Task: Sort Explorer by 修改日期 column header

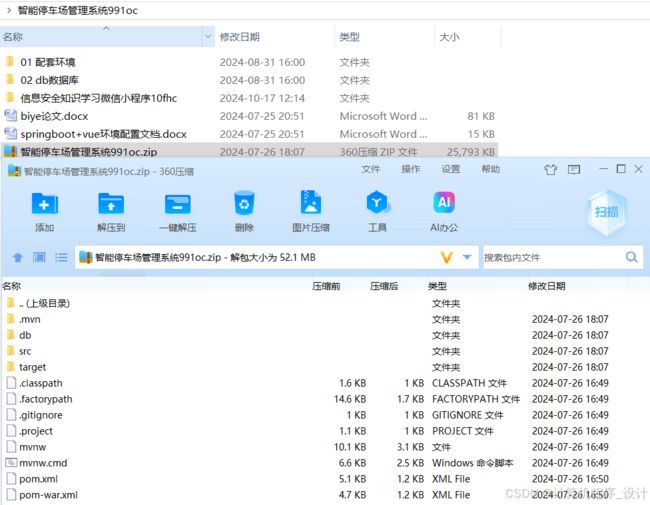Action: point(240,37)
